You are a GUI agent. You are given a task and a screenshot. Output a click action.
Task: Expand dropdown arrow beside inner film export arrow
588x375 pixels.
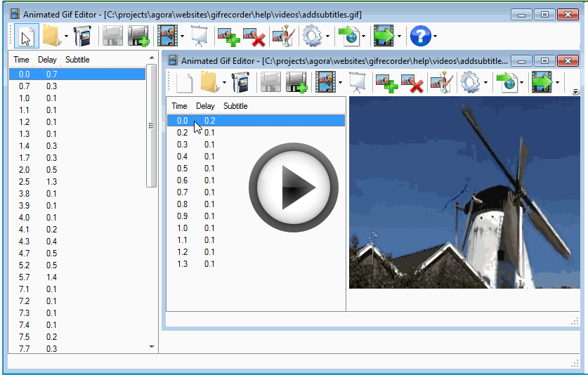(x=557, y=82)
